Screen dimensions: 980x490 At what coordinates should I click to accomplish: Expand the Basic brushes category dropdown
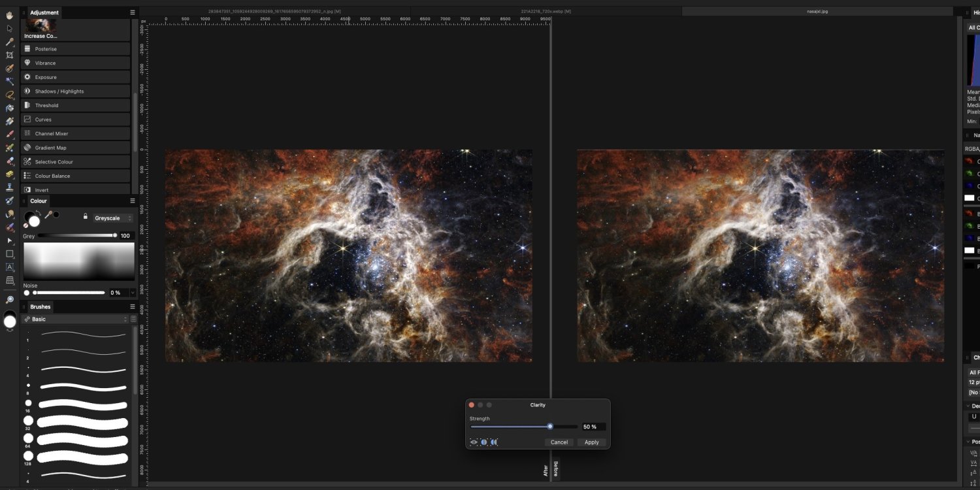[x=125, y=319]
